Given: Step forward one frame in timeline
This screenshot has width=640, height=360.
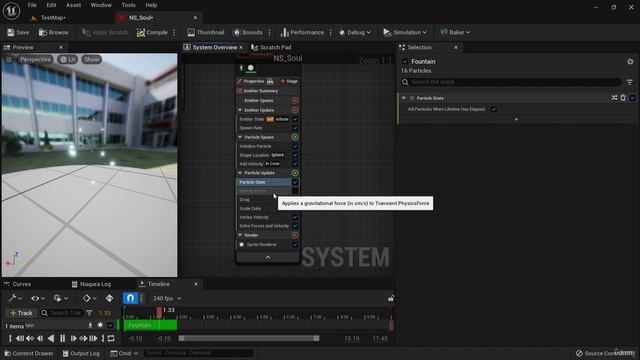Looking at the screenshot, I should pyautogui.click(x=73, y=338).
